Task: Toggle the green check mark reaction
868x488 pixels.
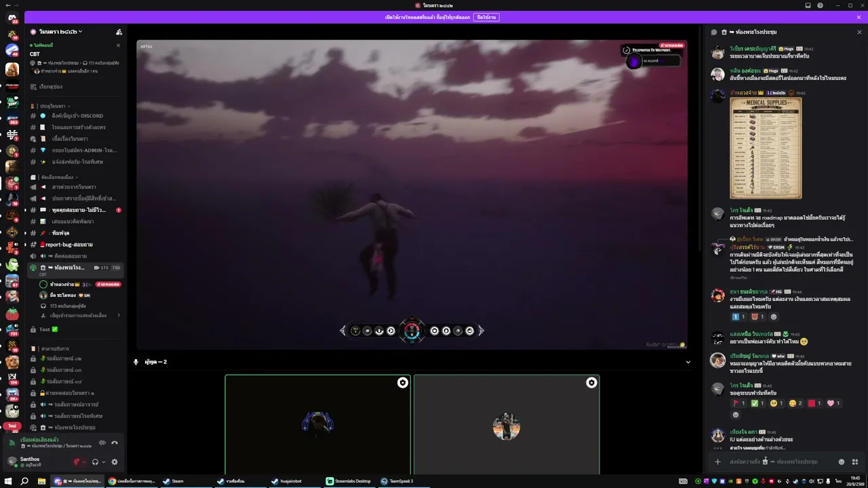Action: (x=757, y=403)
